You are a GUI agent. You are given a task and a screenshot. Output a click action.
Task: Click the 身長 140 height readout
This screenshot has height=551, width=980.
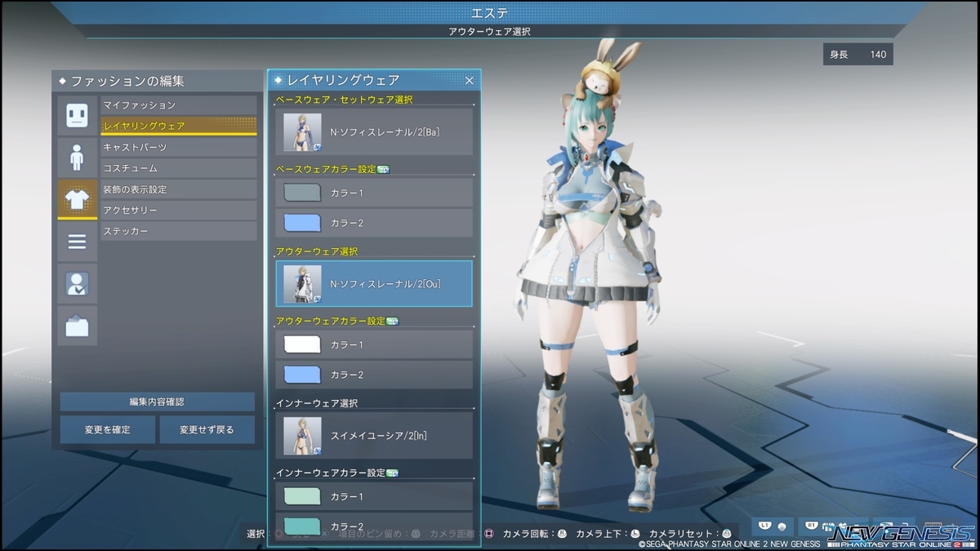[x=857, y=55]
